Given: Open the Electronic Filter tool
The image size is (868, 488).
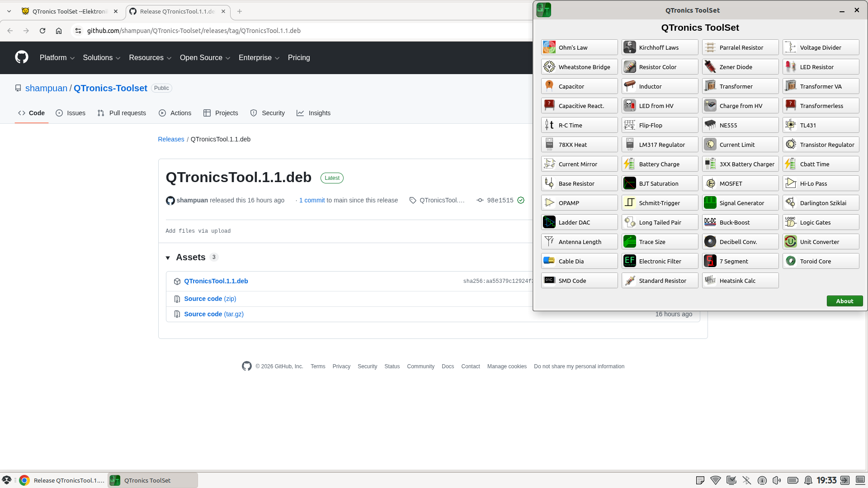Looking at the screenshot, I should coord(660,261).
